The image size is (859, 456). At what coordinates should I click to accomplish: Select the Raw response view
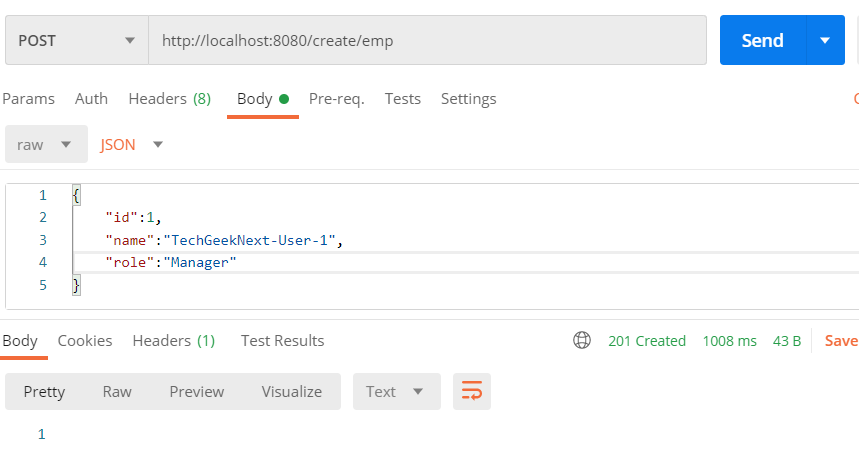[117, 391]
